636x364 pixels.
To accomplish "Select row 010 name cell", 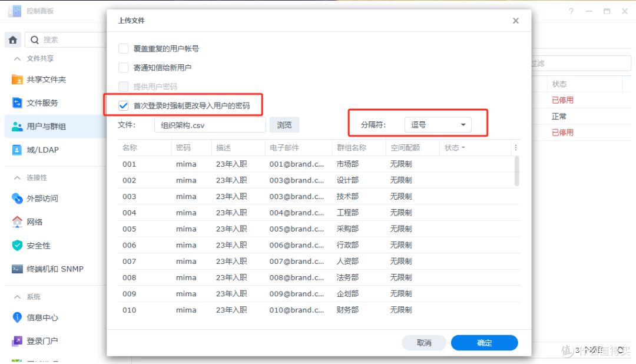I will tap(130, 310).
